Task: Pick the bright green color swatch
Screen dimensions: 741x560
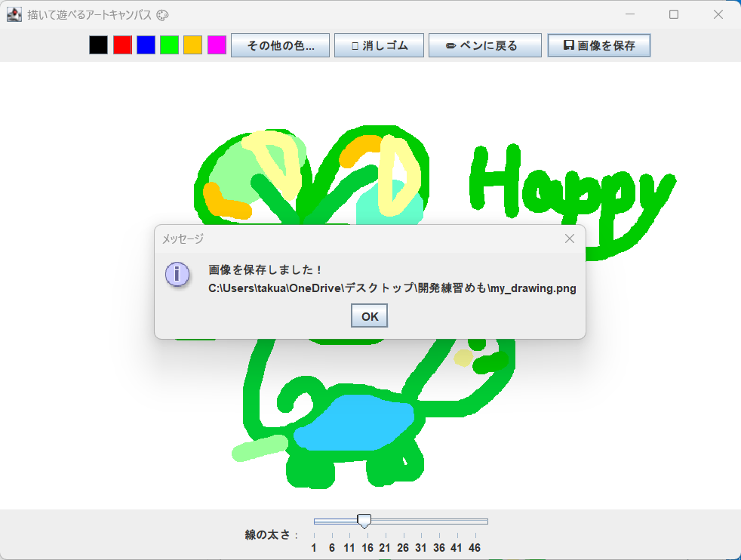Action: (x=168, y=45)
